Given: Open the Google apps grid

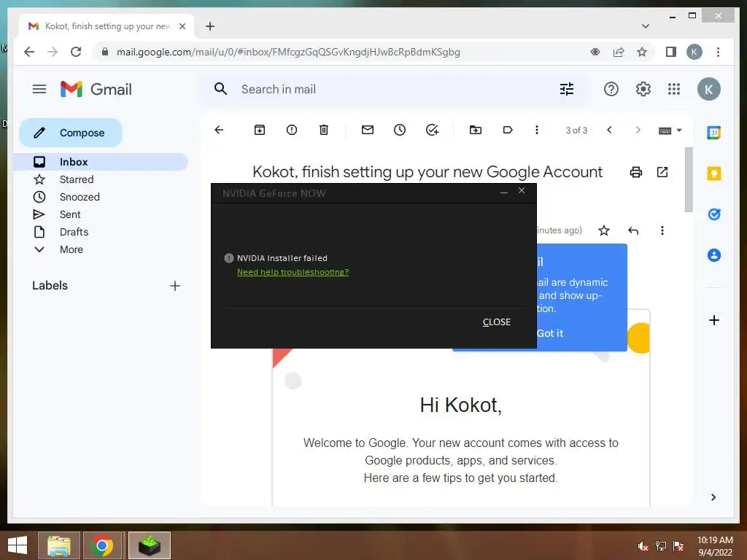Looking at the screenshot, I should pyautogui.click(x=673, y=89).
